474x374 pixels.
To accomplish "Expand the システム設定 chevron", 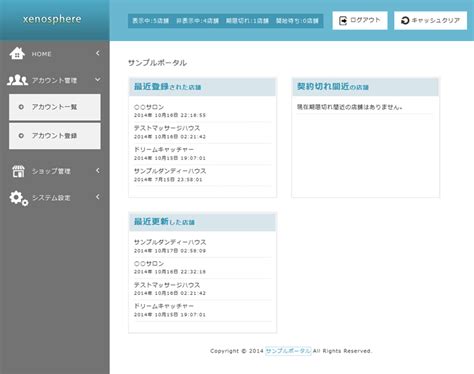I will [x=98, y=197].
